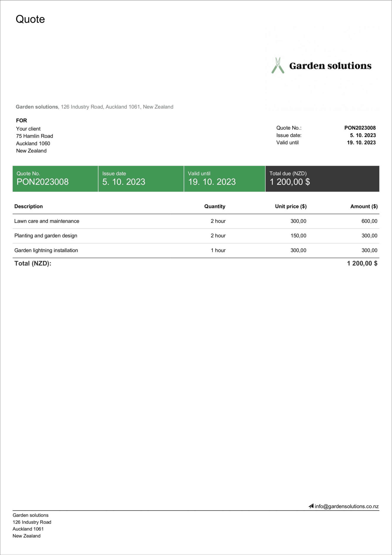This screenshot has width=392, height=555.
Task: Click the Quantity column header
Action: [215, 206]
